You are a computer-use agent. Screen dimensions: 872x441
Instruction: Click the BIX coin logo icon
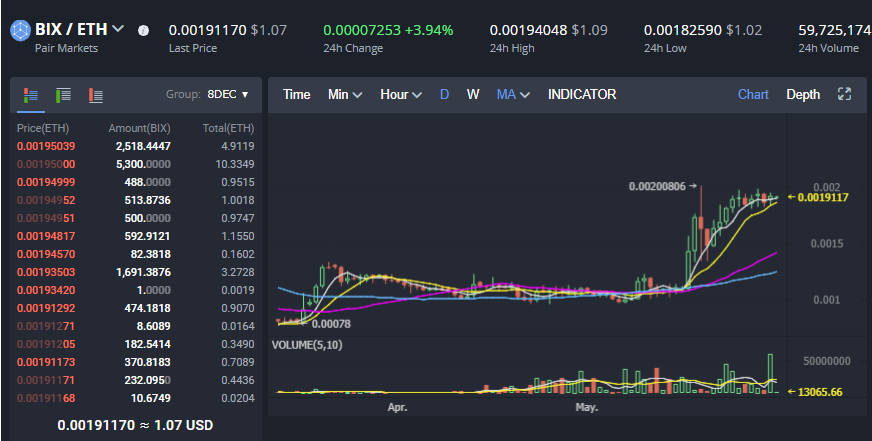click(x=20, y=30)
